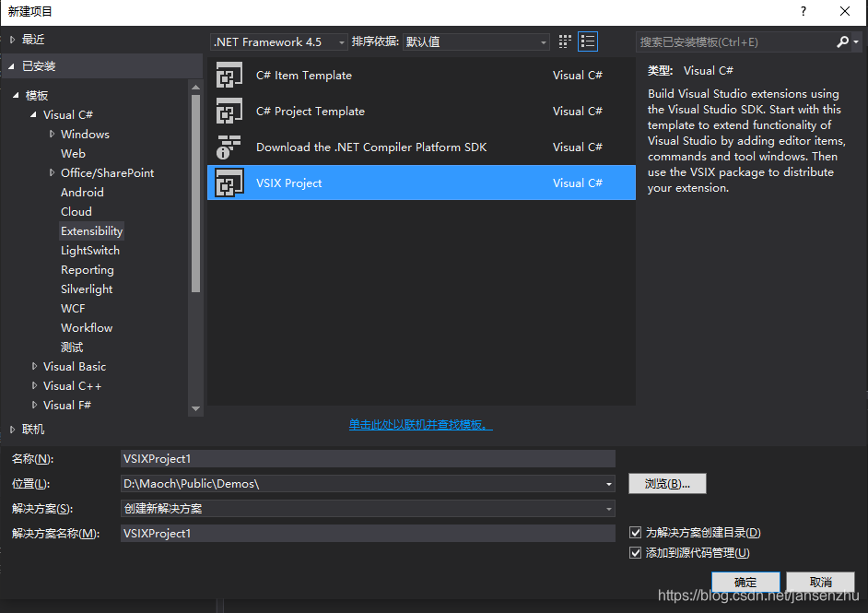
Task: Select the VSIX Project row
Action: point(421,183)
